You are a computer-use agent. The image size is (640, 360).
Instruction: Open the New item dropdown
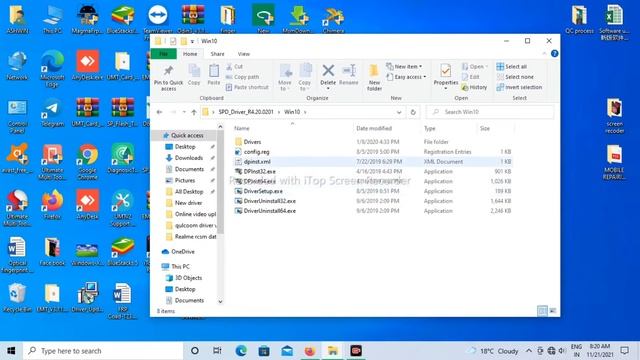404,67
